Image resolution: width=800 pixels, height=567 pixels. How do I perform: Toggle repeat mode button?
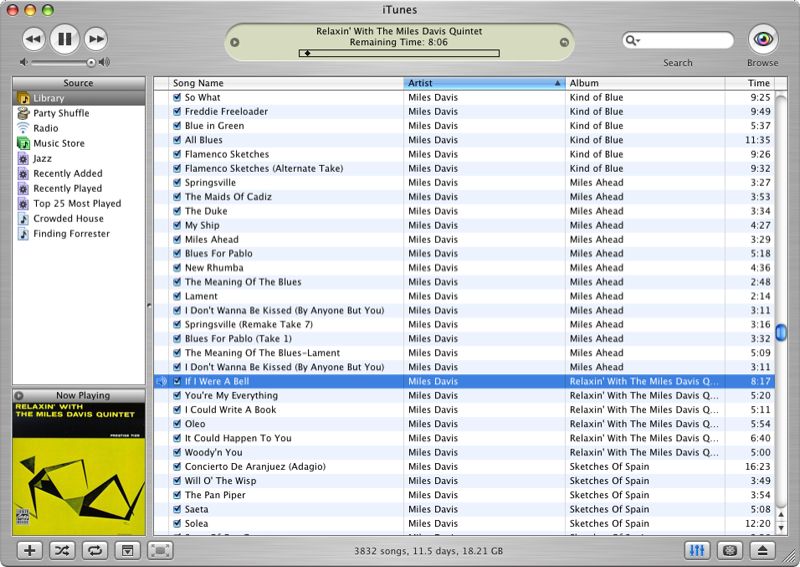coord(95,550)
